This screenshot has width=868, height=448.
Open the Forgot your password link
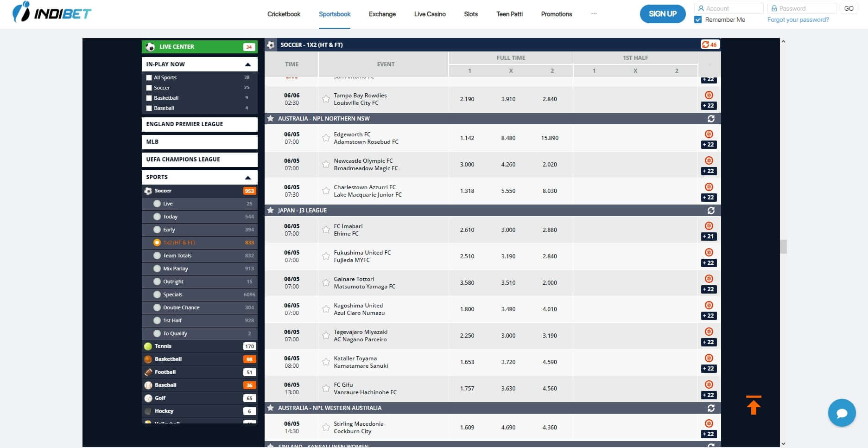[798, 19]
